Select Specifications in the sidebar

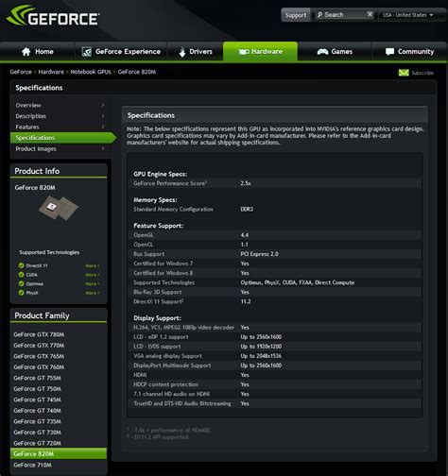[63, 138]
